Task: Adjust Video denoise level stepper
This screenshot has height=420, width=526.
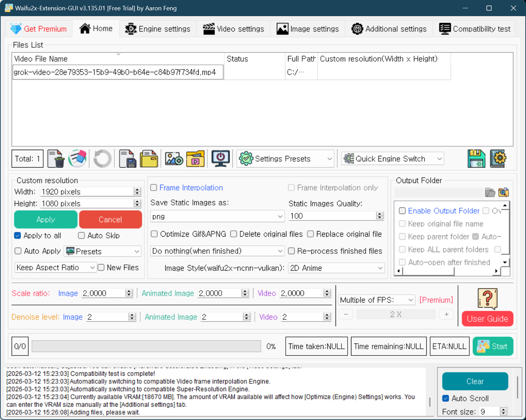Action: click(x=327, y=317)
